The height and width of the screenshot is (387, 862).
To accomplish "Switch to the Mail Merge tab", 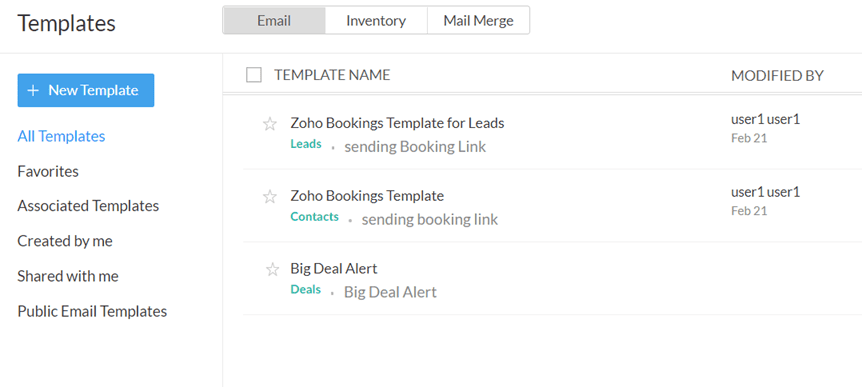I will pyautogui.click(x=478, y=20).
